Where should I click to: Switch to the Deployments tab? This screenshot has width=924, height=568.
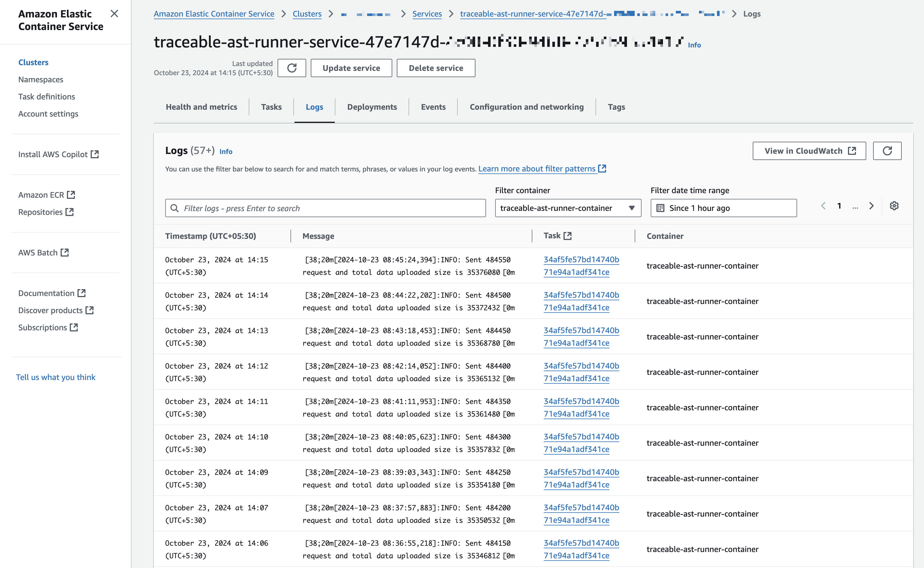(372, 106)
